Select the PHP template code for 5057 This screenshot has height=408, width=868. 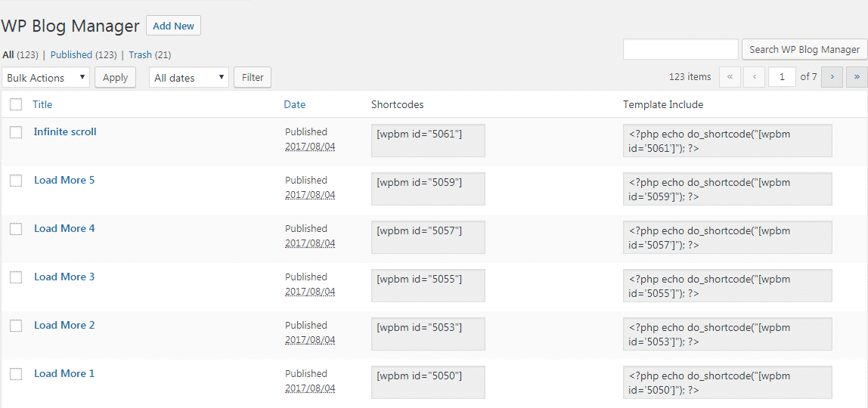tap(728, 237)
